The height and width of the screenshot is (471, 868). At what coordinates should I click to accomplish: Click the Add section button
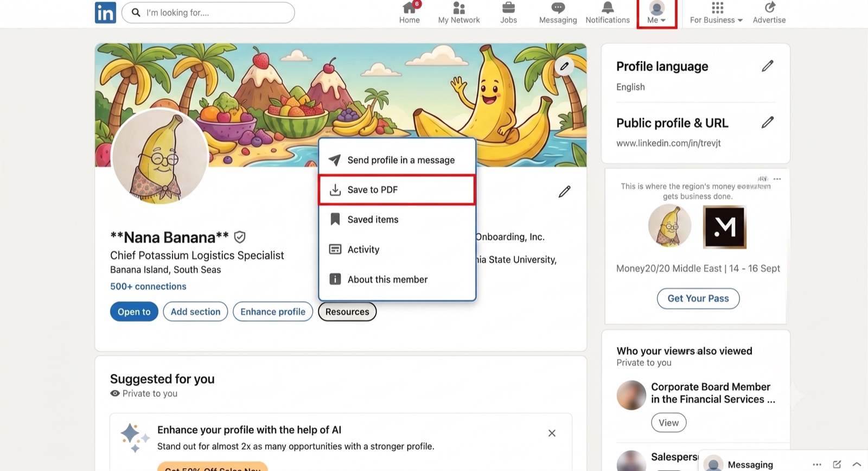click(195, 311)
